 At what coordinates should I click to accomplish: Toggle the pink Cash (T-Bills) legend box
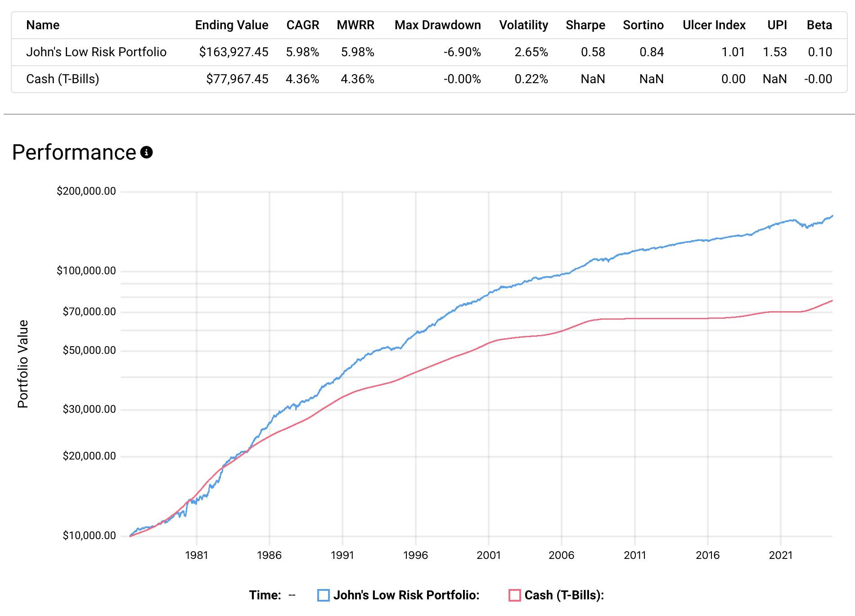click(514, 595)
